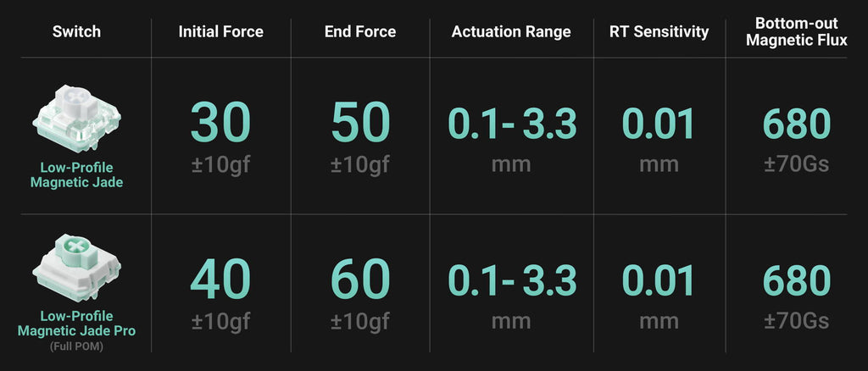Click Jade's 680 magnetic flux value
The image size is (868, 371).
tap(797, 124)
